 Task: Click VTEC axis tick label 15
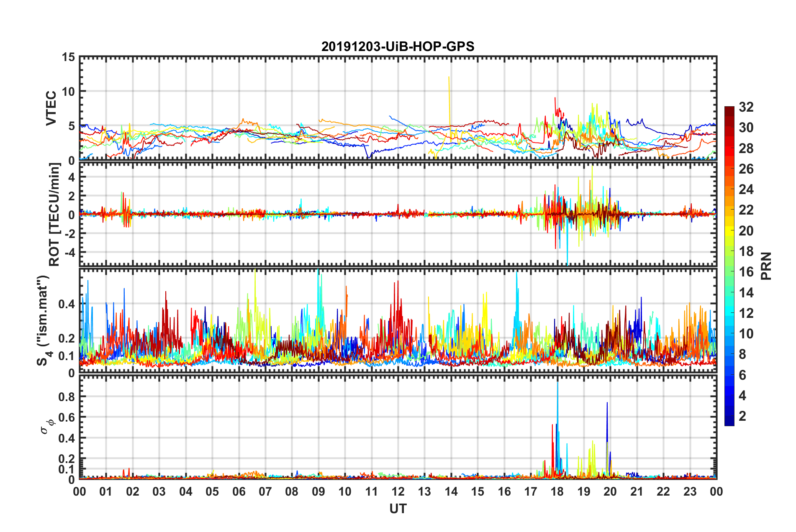click(x=69, y=57)
